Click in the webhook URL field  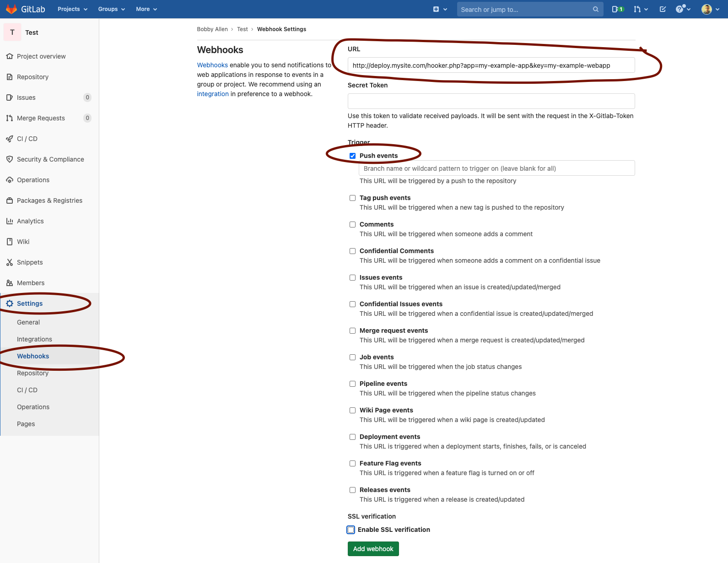491,65
